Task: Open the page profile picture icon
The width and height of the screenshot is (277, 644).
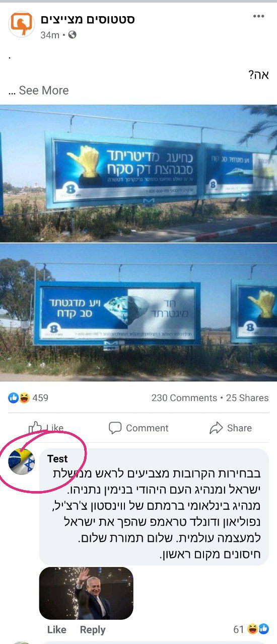Action: pos(22,24)
